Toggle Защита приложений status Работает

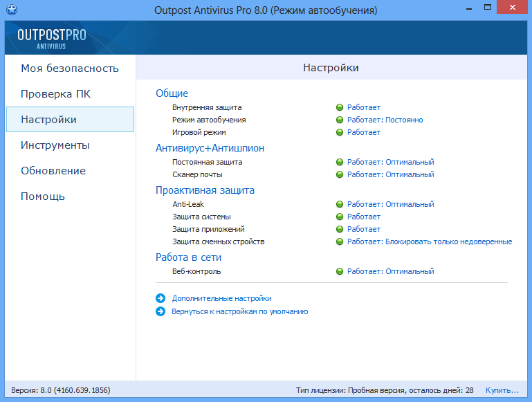[x=364, y=229]
